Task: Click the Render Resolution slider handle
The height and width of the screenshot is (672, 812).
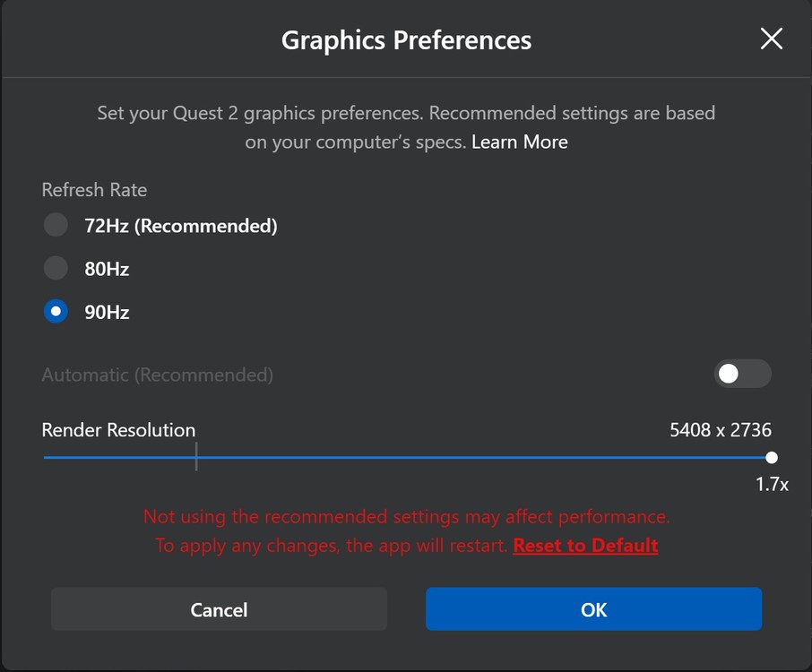Action: point(772,457)
